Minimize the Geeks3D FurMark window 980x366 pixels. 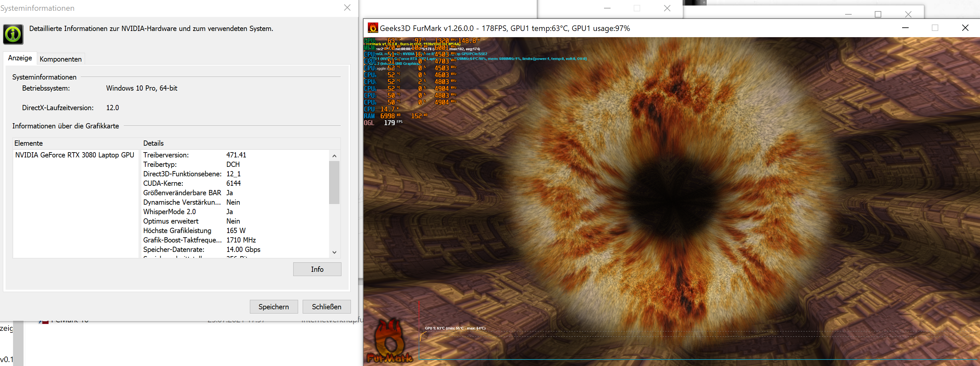point(905,28)
